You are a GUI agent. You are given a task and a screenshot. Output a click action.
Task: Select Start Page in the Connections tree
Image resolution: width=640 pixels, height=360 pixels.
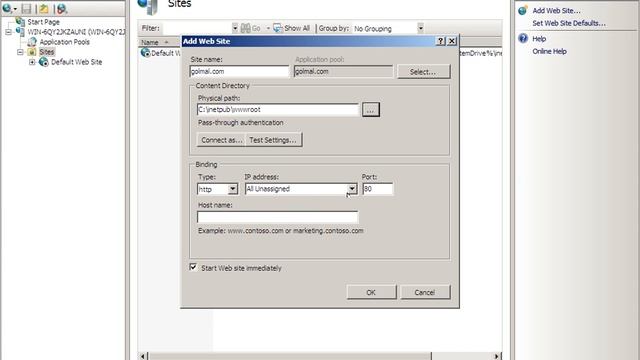pyautogui.click(x=43, y=22)
